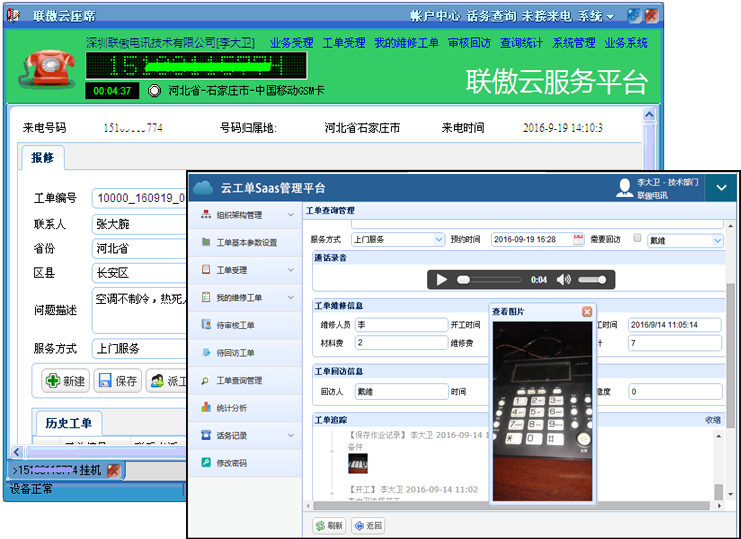741x539 pixels.
Task: Click the play button in 通话录音 player
Action: click(x=441, y=280)
